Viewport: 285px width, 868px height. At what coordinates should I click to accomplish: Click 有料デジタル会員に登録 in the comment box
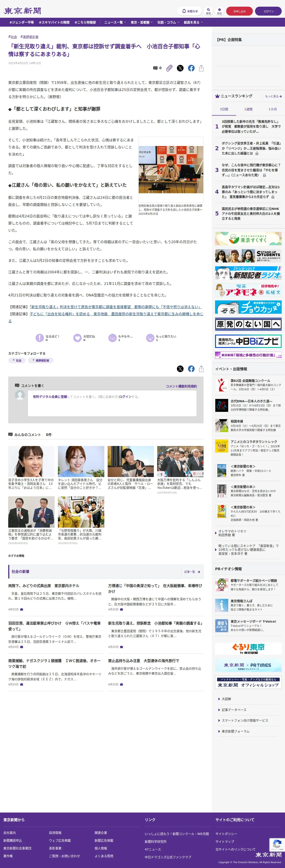50,397
